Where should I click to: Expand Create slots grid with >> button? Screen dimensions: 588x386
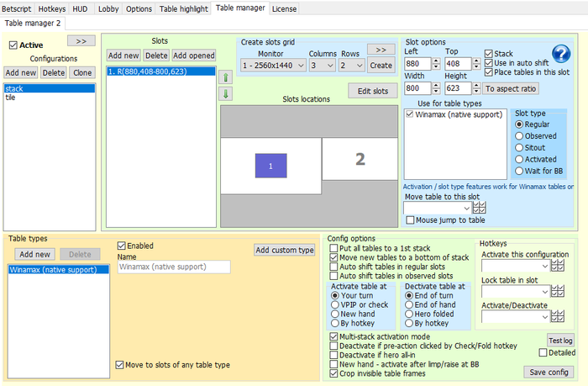(x=381, y=50)
